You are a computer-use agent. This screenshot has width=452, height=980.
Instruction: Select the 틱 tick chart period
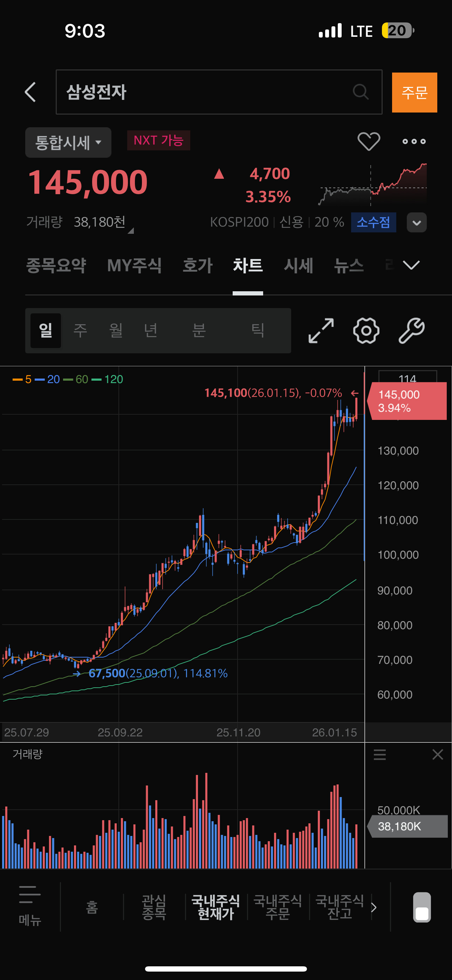(258, 330)
